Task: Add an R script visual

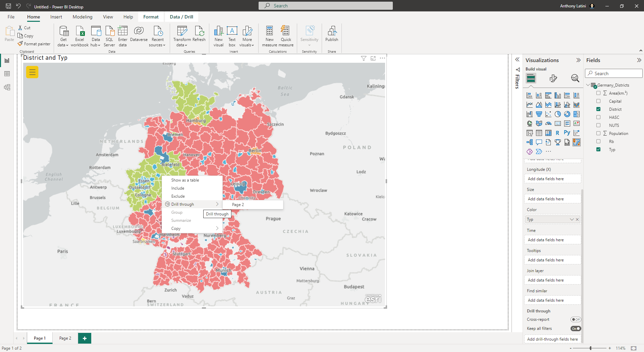Action: click(x=557, y=133)
